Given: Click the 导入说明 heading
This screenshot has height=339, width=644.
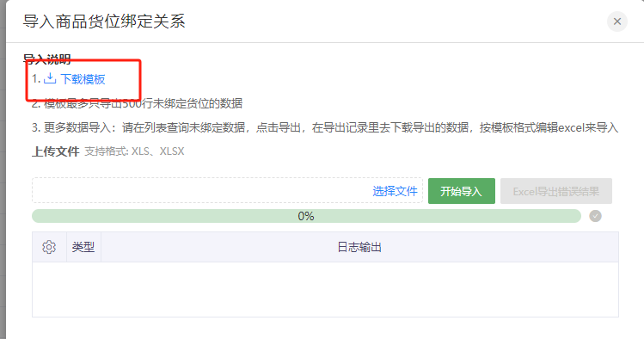Looking at the screenshot, I should point(46,59).
